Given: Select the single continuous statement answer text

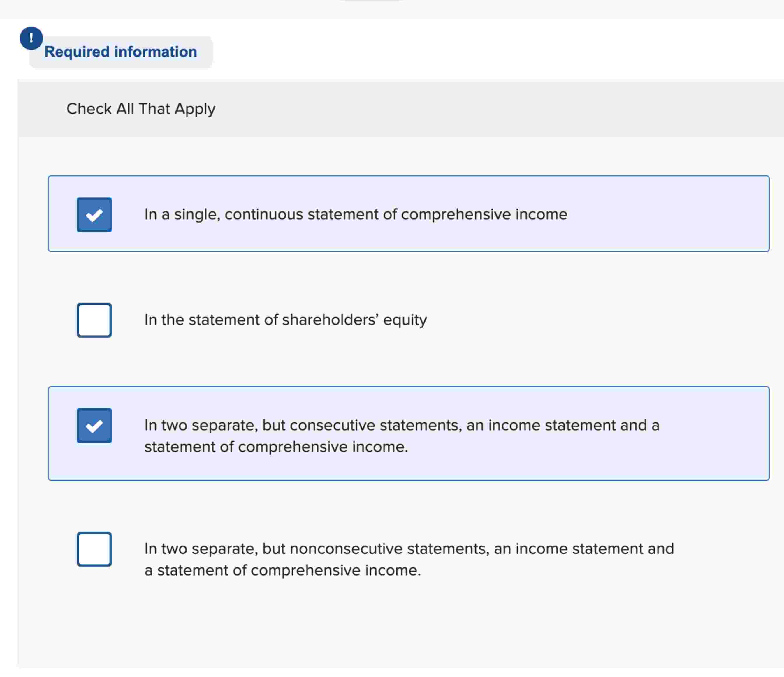Looking at the screenshot, I should (356, 214).
